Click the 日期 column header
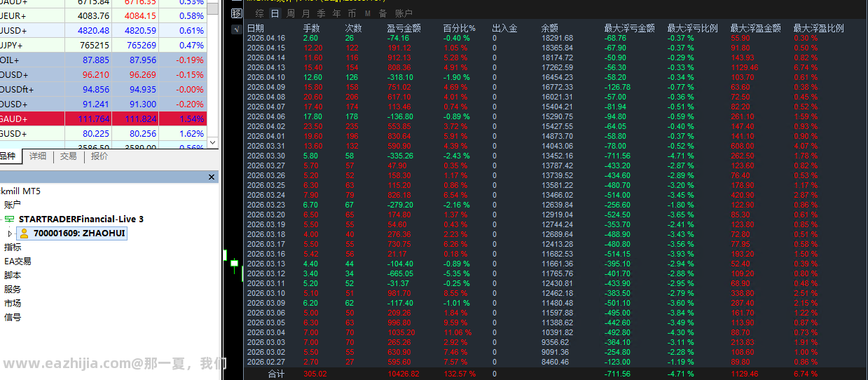Screen dimensions: 868x380 [x=256, y=29]
